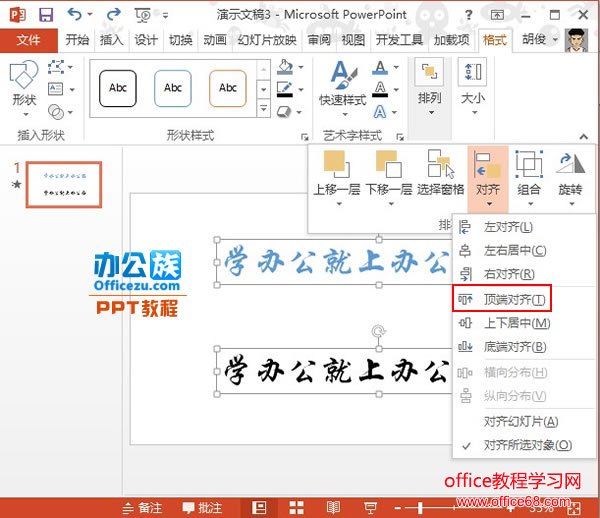Screen dimensions: 600x518
Task: Open the File (文件) tab
Action: click(x=28, y=40)
